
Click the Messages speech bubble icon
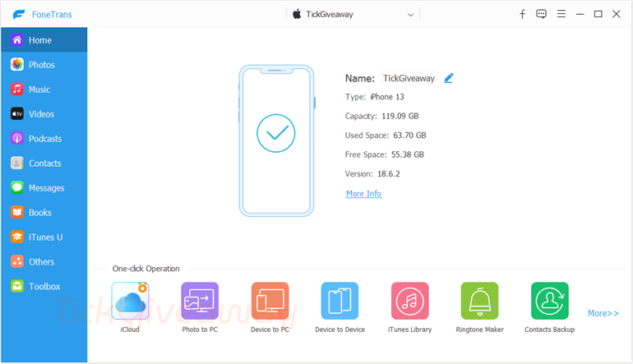point(17,187)
